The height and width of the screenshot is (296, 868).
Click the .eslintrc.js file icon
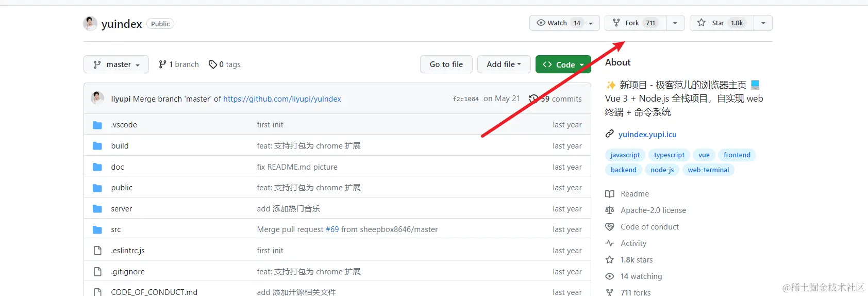pos(97,251)
